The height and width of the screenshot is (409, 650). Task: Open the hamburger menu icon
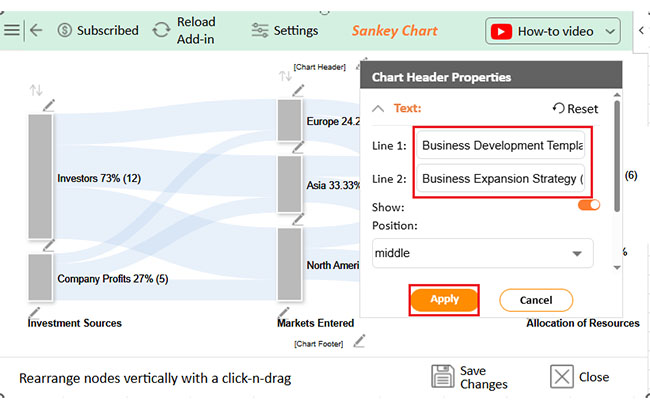pyautogui.click(x=12, y=30)
